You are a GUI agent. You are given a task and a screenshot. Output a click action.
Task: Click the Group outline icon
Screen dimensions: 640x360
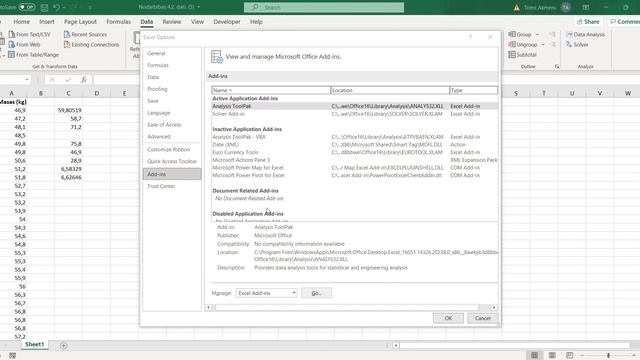[x=512, y=34]
